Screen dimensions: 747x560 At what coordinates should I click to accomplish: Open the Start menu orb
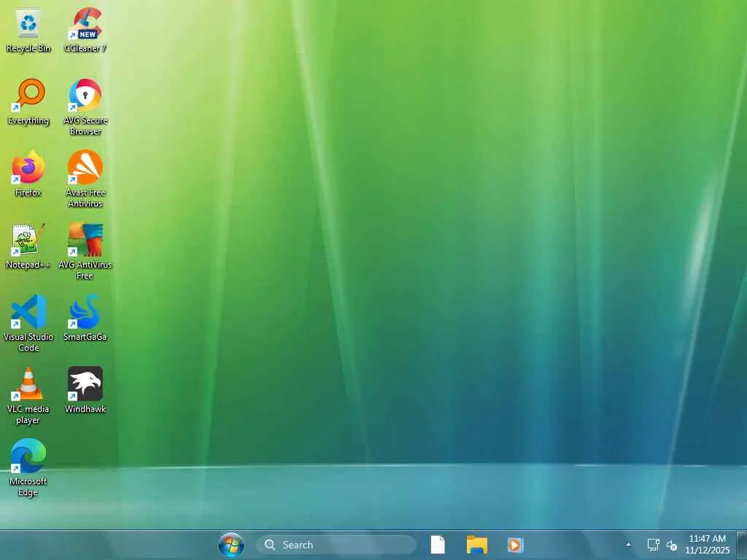(231, 545)
